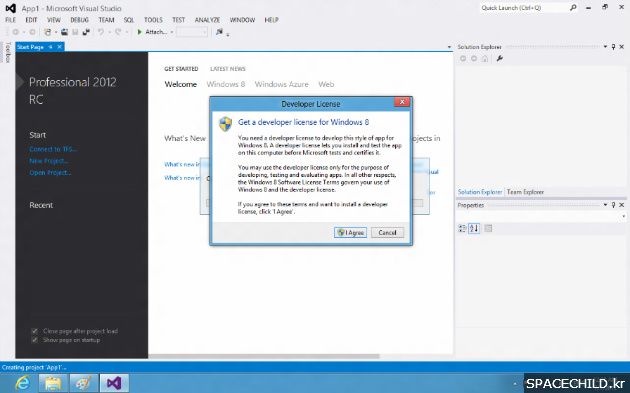
Task: Select the Windows Azure start page tab
Action: pos(282,84)
